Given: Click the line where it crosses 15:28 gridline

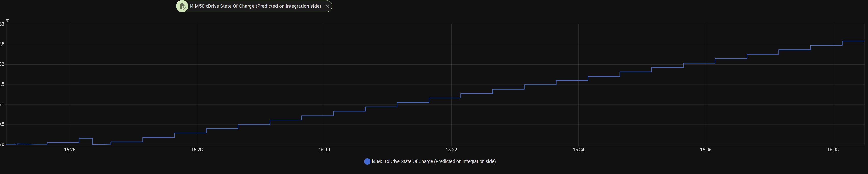Looking at the screenshot, I should point(197,133).
